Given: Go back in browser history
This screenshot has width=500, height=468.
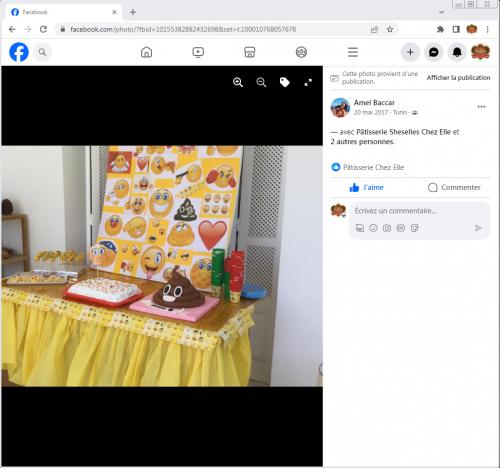Looking at the screenshot, I should pyautogui.click(x=12, y=29).
